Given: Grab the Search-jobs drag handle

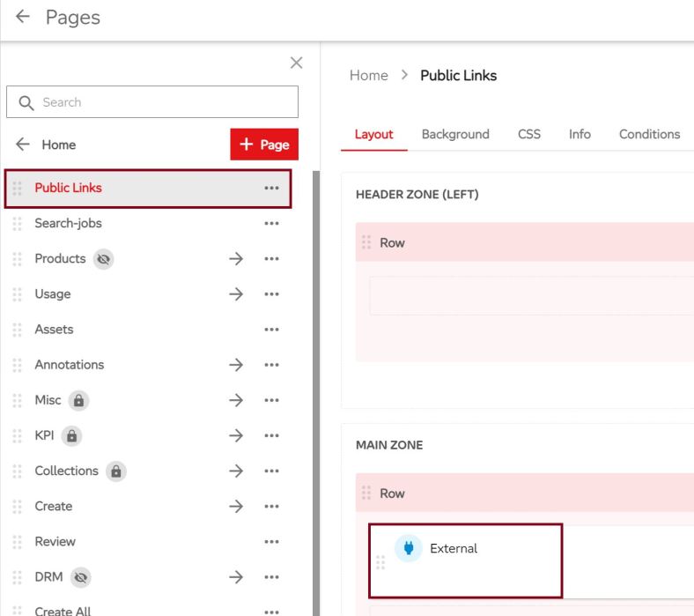Looking at the screenshot, I should (x=18, y=224).
